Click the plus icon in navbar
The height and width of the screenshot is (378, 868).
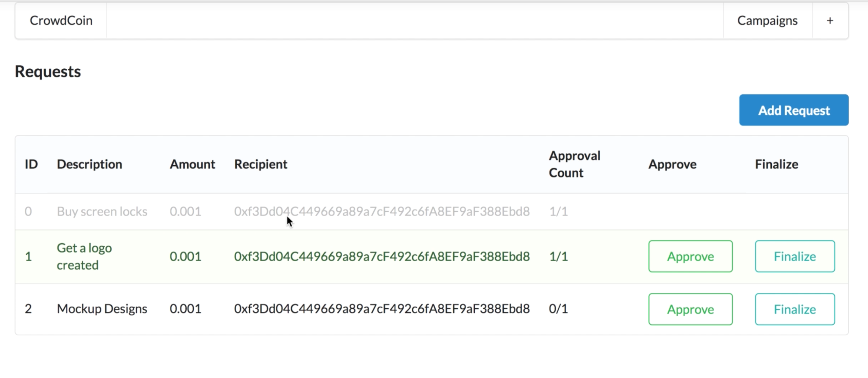tap(830, 21)
